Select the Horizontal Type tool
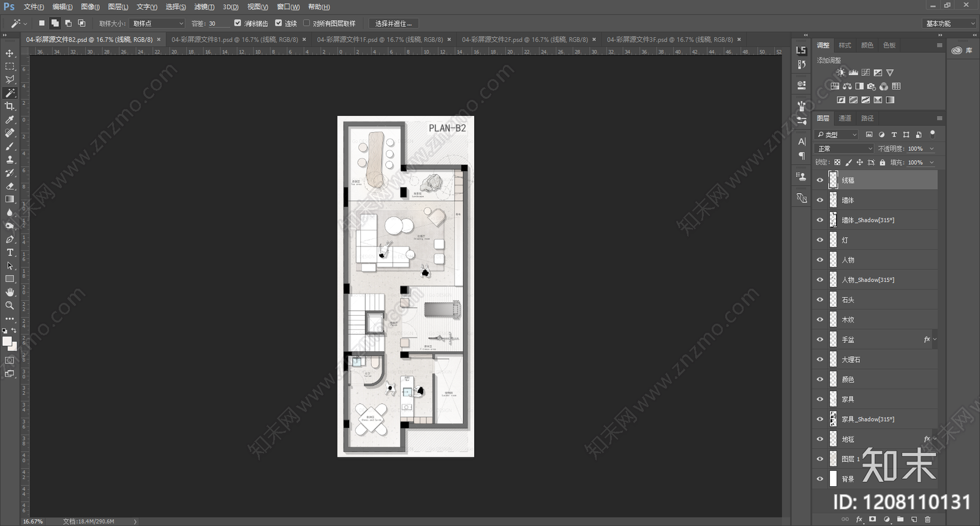Screen dimensions: 980x526 pos(10,253)
